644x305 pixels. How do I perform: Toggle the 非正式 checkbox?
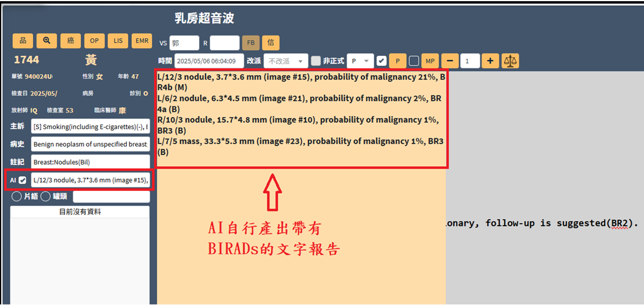click(316, 61)
